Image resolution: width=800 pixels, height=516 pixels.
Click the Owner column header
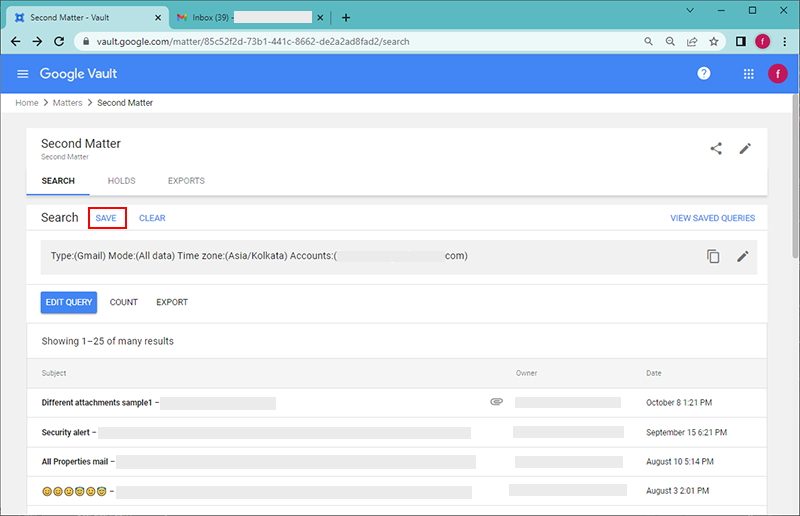[526, 373]
